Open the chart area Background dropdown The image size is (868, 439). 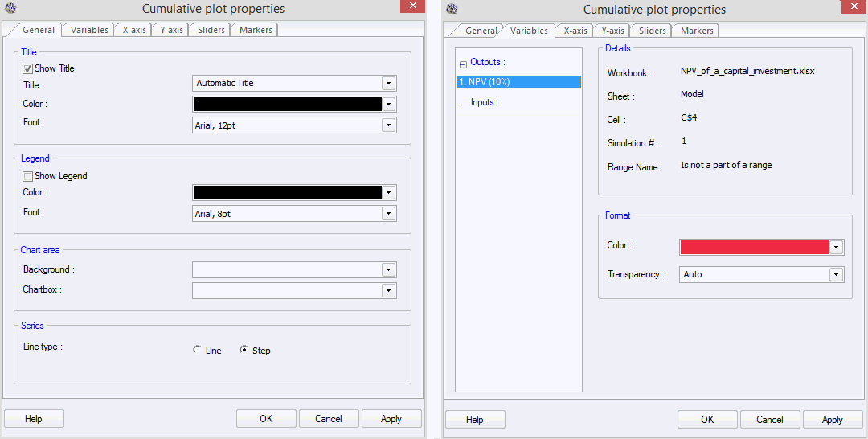[388, 270]
